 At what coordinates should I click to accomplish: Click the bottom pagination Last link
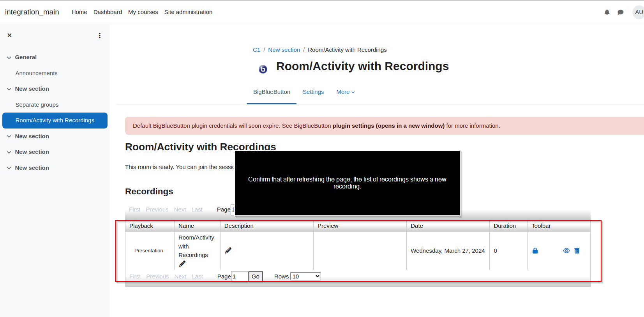(x=197, y=276)
